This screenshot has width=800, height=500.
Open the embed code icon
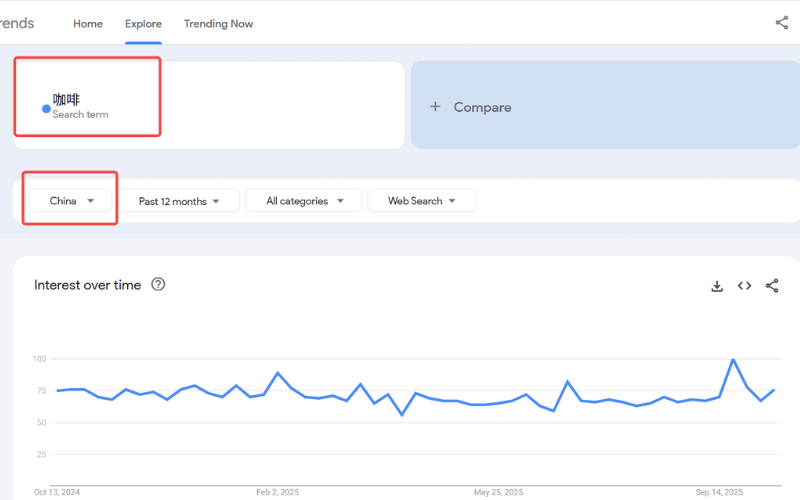[x=744, y=286]
